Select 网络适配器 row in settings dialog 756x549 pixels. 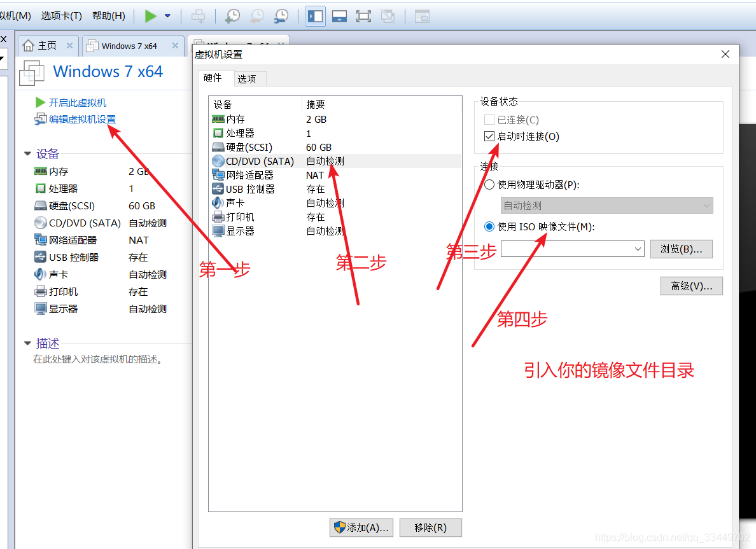coord(335,175)
